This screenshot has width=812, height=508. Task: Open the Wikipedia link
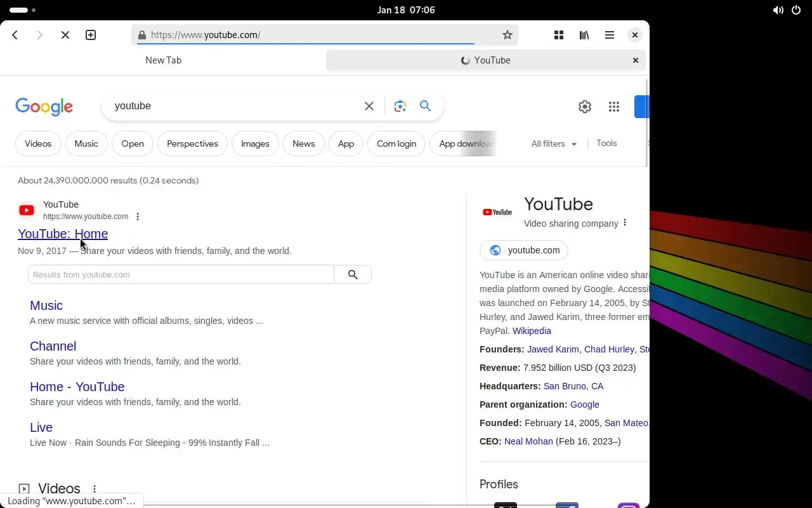[532, 331]
